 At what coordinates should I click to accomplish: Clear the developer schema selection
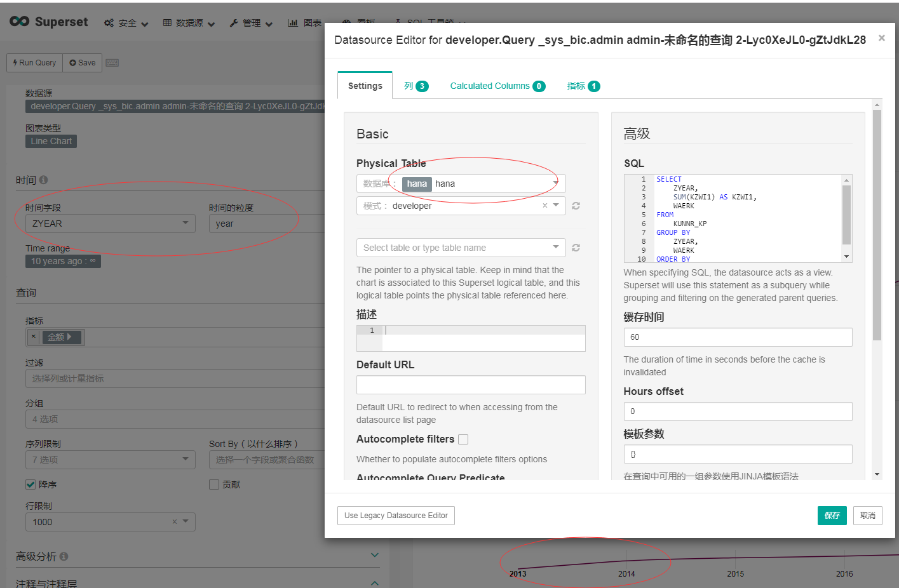544,206
